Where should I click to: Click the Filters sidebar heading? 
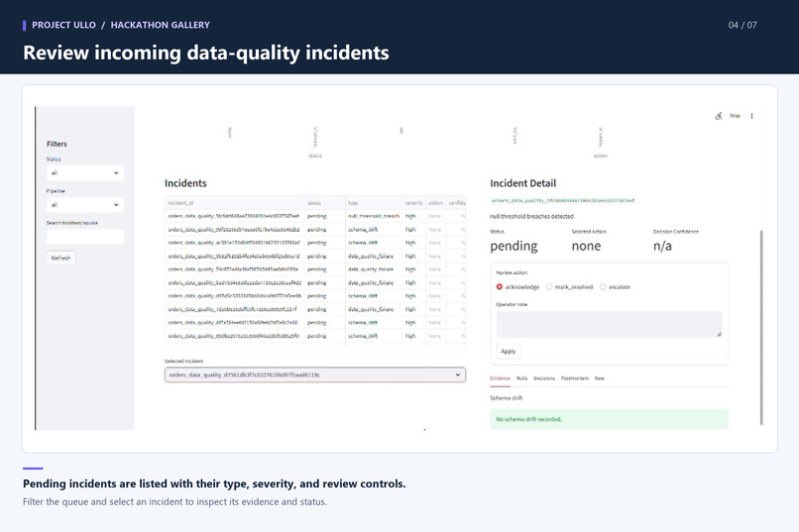(57, 144)
